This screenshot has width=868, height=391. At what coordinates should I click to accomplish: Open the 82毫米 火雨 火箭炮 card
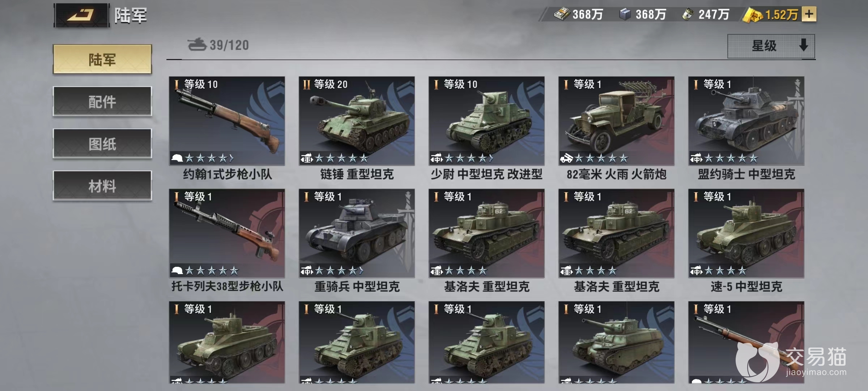[x=616, y=129]
